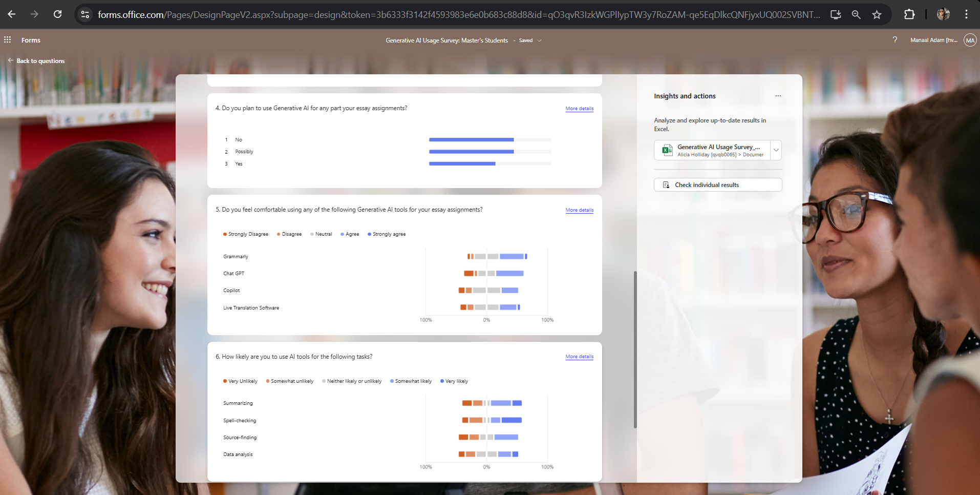Open the Microsoft 365 app launcher grid
The image size is (980, 495).
click(x=8, y=40)
